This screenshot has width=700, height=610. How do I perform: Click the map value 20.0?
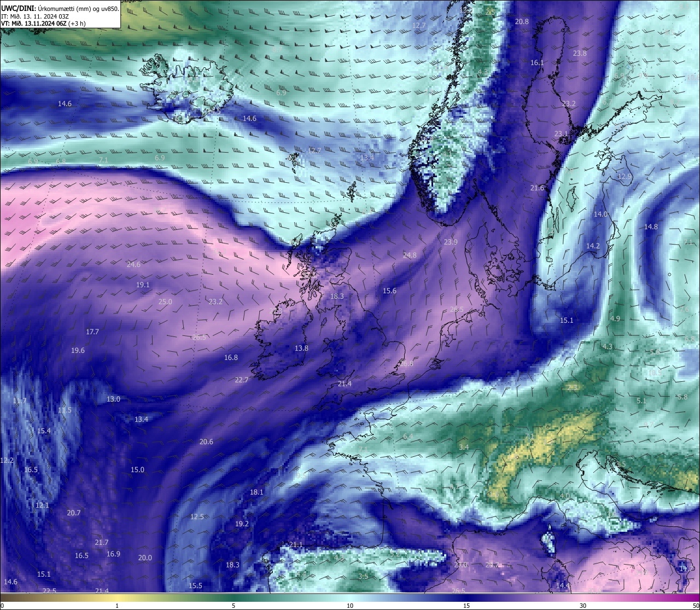pos(145,558)
